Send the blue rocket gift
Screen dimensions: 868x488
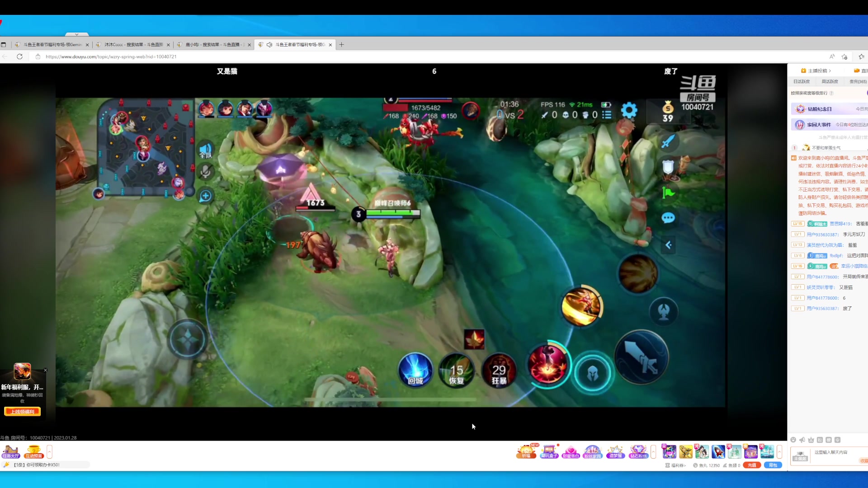pos(718,451)
